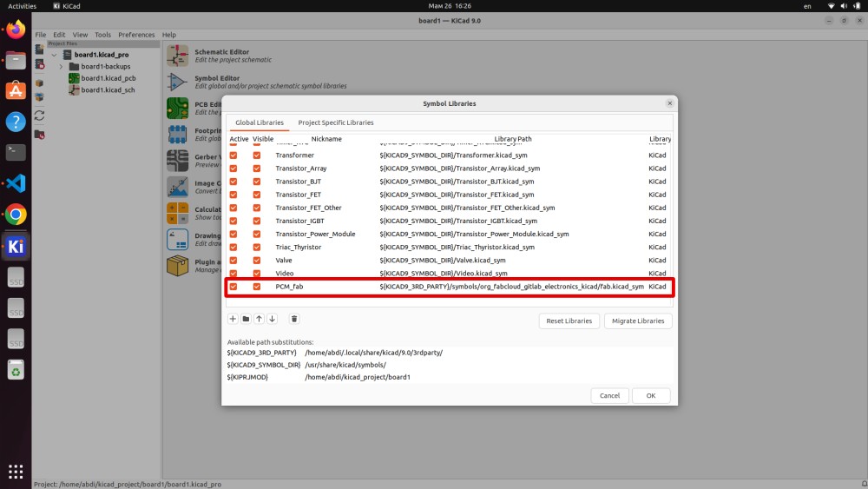Open project directory folder icon in sidebar
868x489 pixels.
coord(39,134)
